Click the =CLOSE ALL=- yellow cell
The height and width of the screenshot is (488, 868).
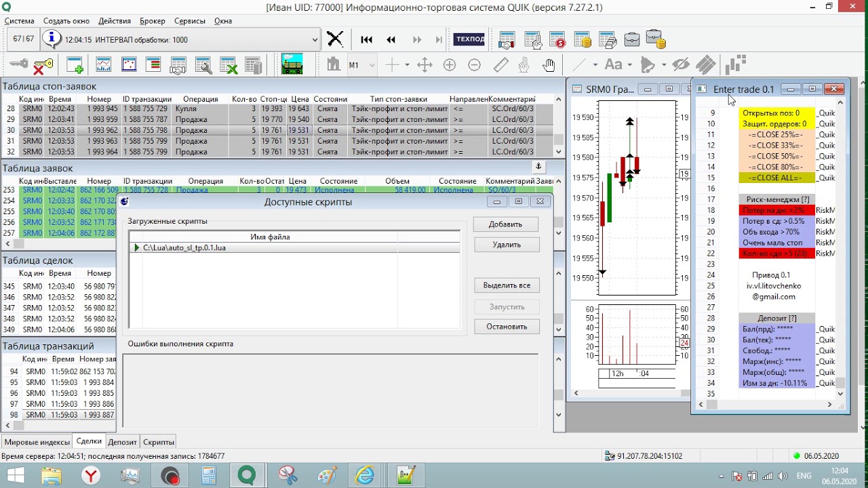pyautogui.click(x=776, y=178)
